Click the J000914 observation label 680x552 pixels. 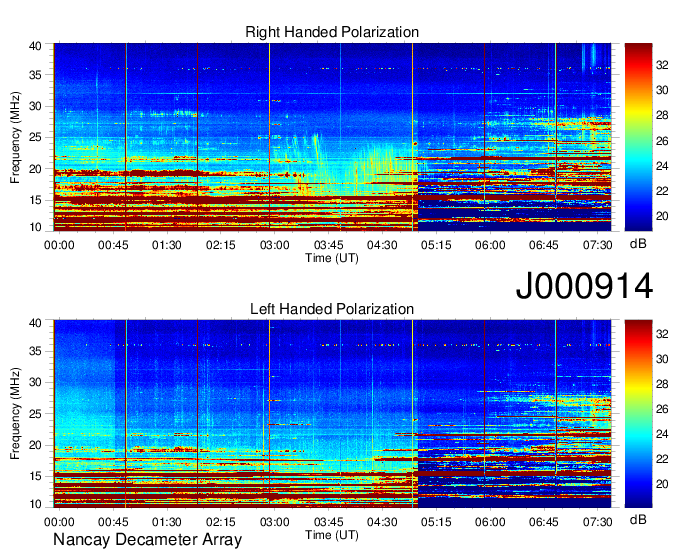tap(584, 286)
